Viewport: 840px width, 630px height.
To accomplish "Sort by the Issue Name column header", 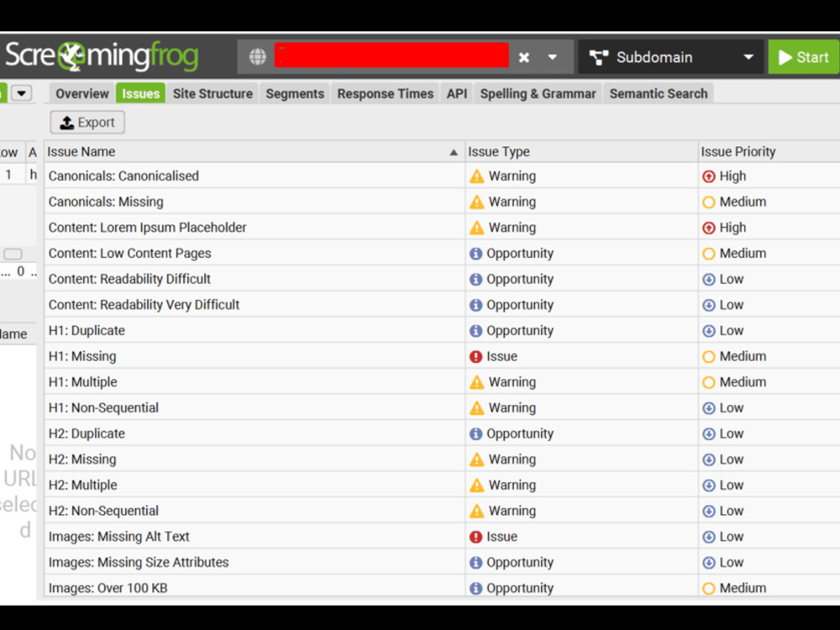I will 255,151.
